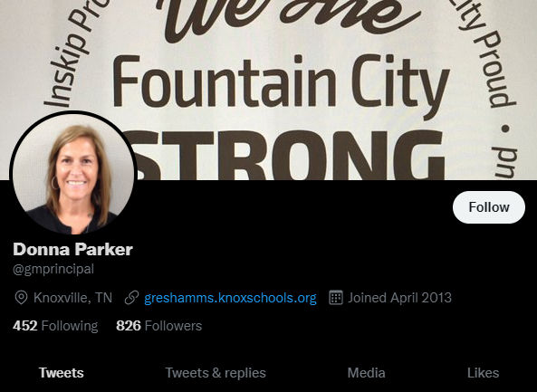Click the Joined April 2013 text
Screen dimensions: 537x392
pyautogui.click(x=399, y=298)
